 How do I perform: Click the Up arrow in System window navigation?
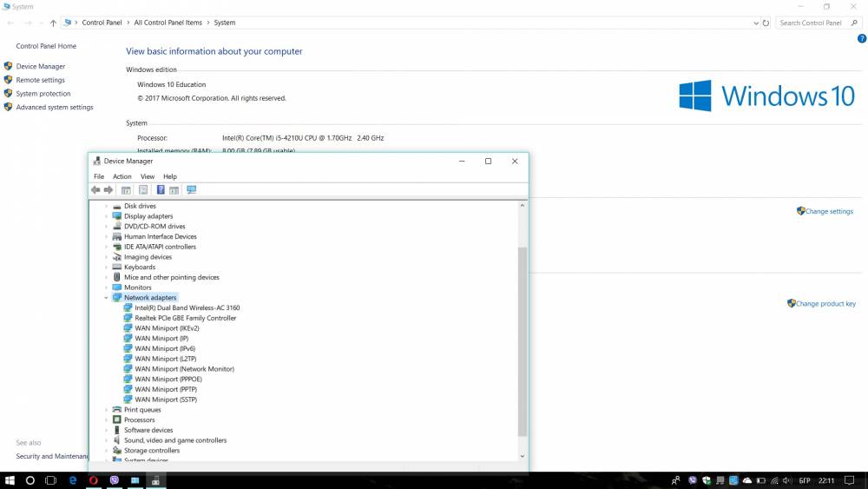pyautogui.click(x=53, y=23)
